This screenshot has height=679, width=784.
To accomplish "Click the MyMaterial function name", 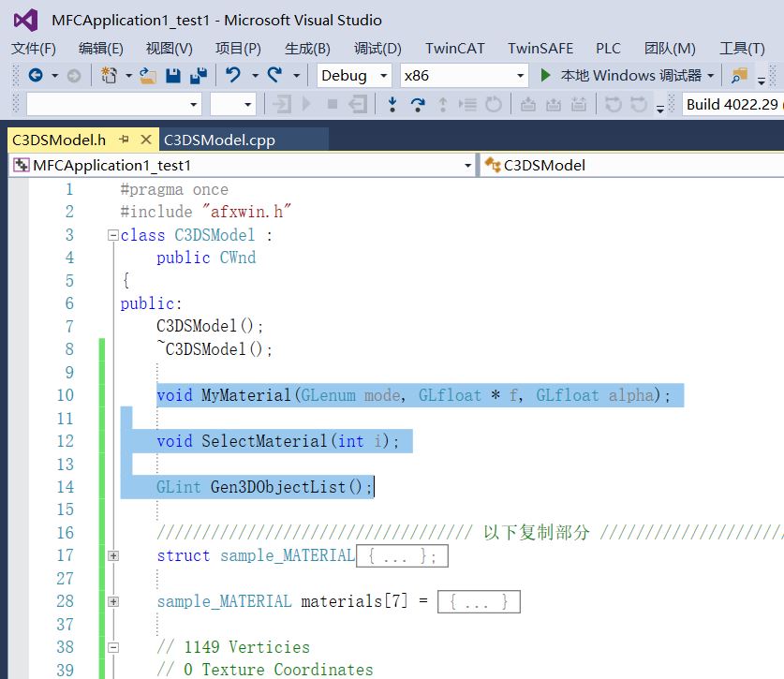I will [246, 395].
